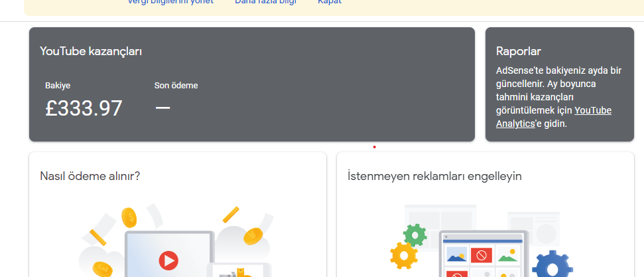Click the Bakiye label
Viewport: 644px width, 277px height.
point(58,86)
